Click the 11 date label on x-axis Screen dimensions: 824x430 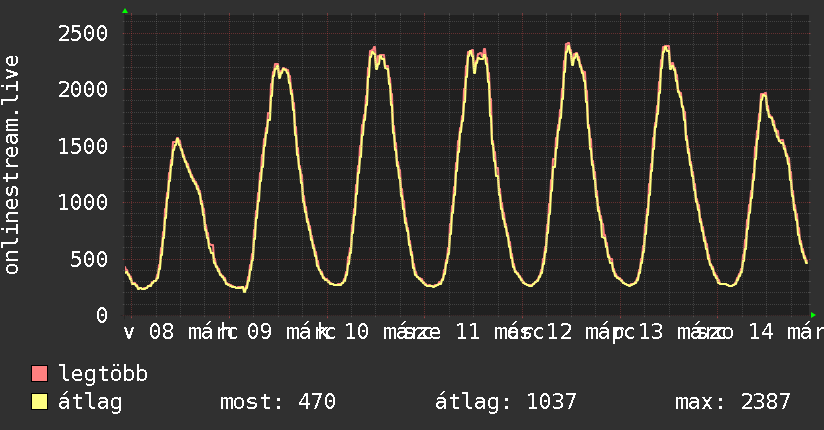pos(467,332)
